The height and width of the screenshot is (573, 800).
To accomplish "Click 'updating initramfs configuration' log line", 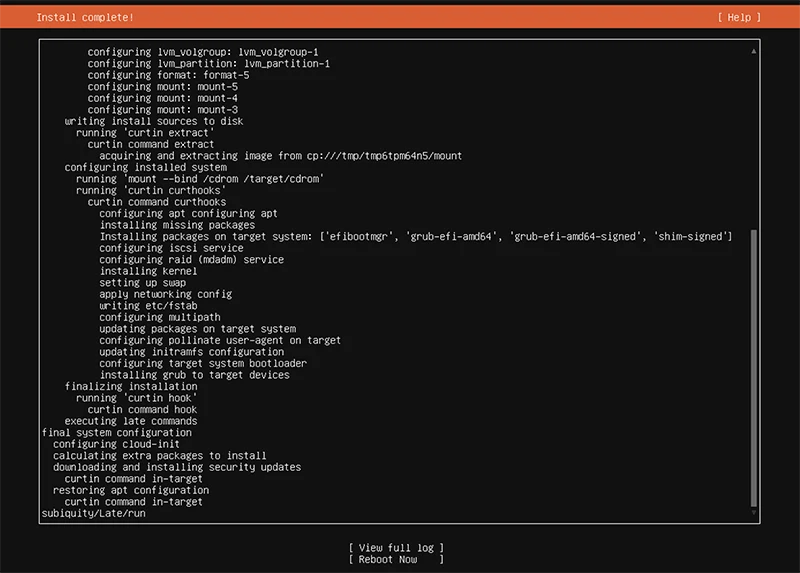I will pyautogui.click(x=191, y=352).
